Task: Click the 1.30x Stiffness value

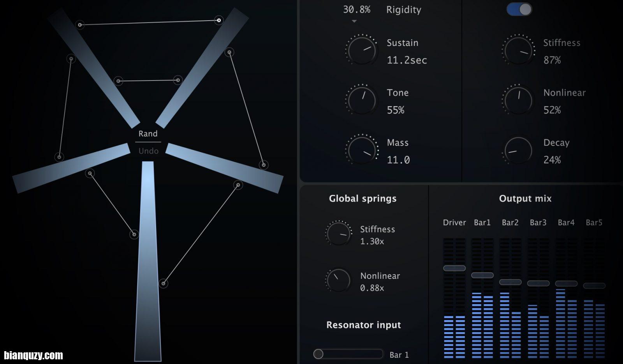Action: (372, 241)
